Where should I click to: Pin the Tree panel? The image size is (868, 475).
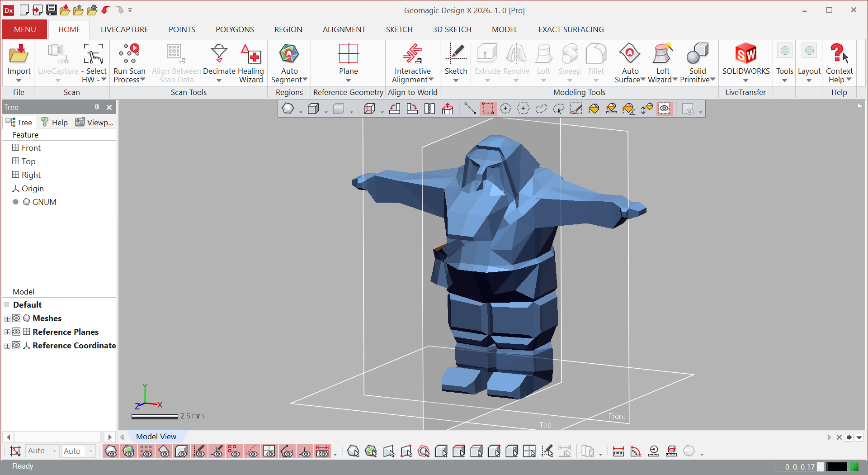click(97, 107)
